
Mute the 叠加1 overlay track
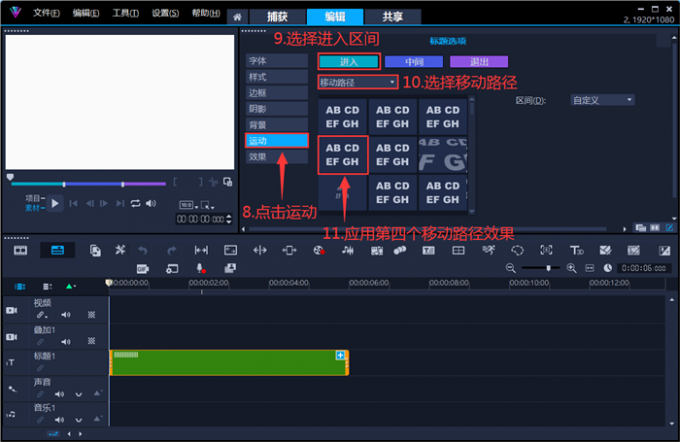click(65, 342)
